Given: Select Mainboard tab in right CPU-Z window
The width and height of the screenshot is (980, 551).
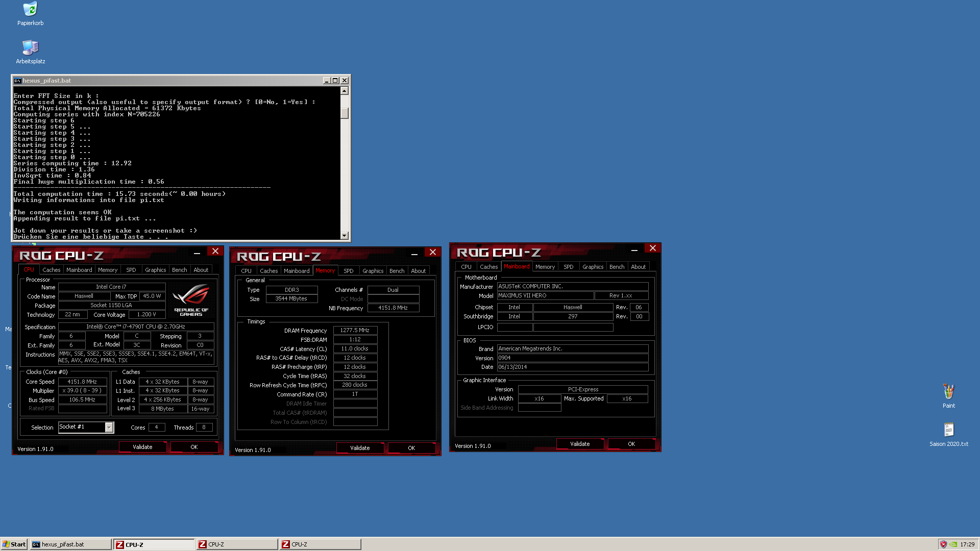Looking at the screenshot, I should tap(517, 266).
